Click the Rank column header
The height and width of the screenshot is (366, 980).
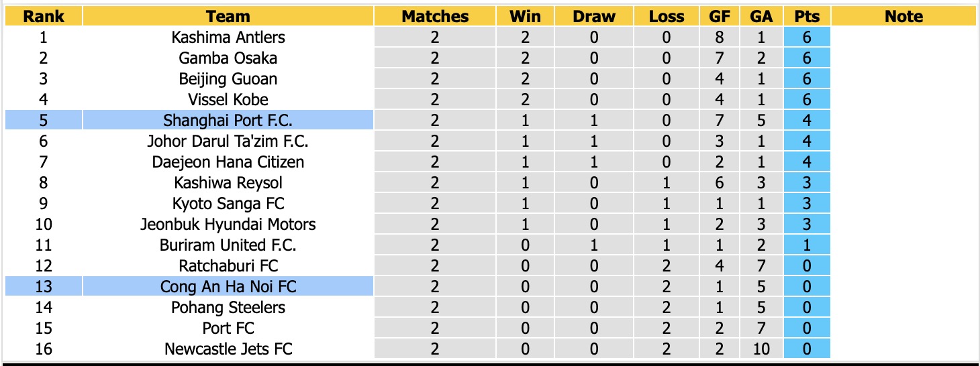coord(44,17)
